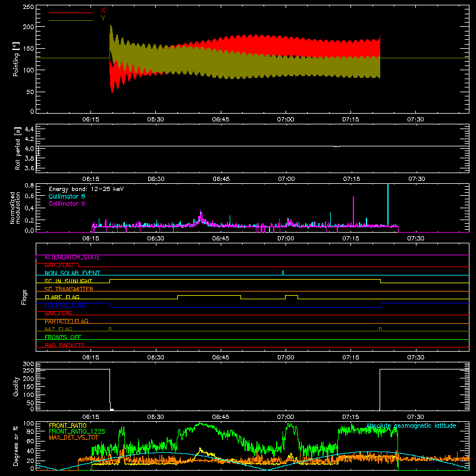Select the SC_IN_SUNLIGHT flag label
Image resolution: width=476 pixels, height=476 pixels.
pyautogui.click(x=68, y=281)
